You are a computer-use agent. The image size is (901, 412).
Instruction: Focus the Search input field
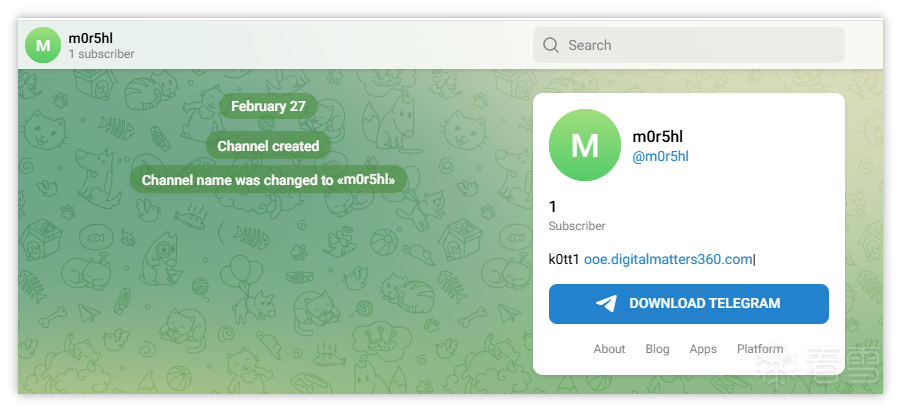coord(700,45)
